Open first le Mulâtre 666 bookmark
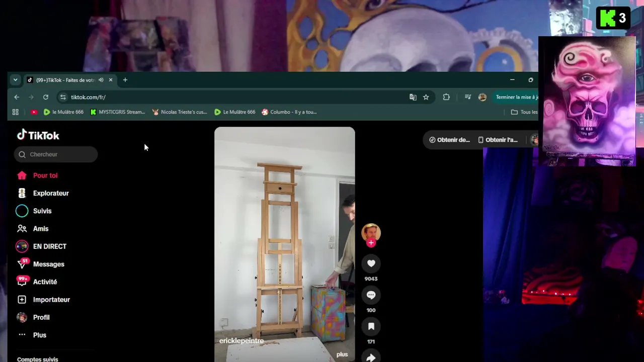644x362 pixels. pos(63,112)
